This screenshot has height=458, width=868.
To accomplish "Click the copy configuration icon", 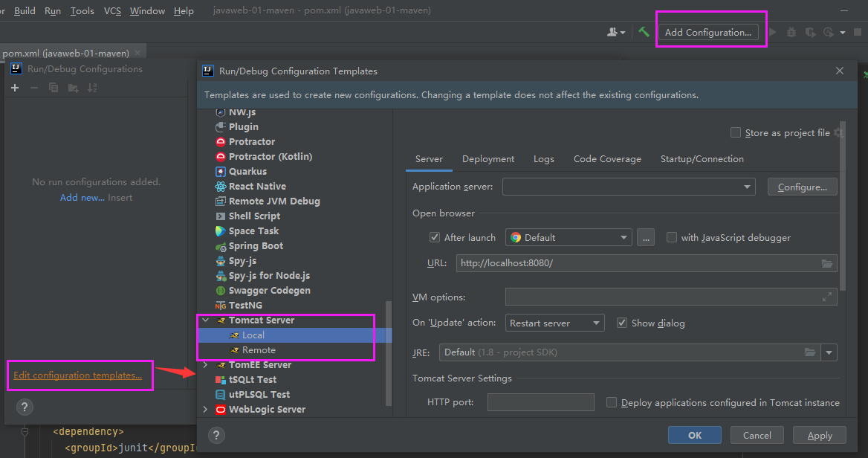I will pos(54,88).
